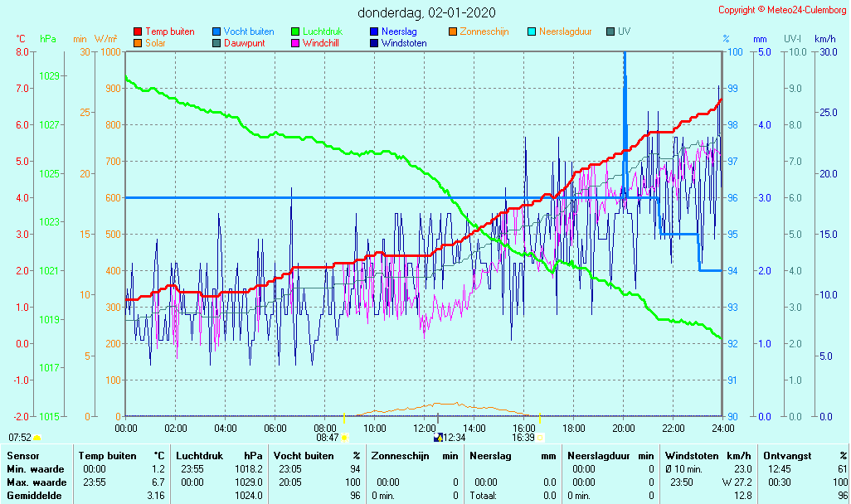
Task: Click the chart date title donderdag 02-01-2020
Action: tap(426, 12)
